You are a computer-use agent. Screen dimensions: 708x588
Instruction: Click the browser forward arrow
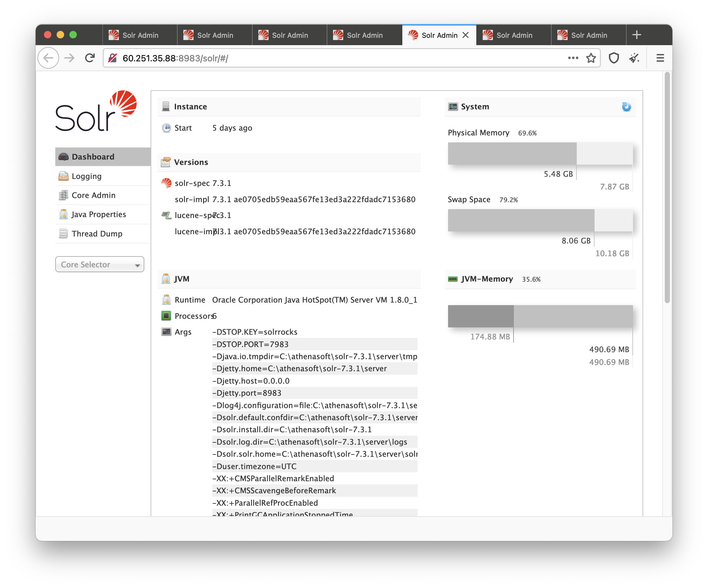point(70,58)
